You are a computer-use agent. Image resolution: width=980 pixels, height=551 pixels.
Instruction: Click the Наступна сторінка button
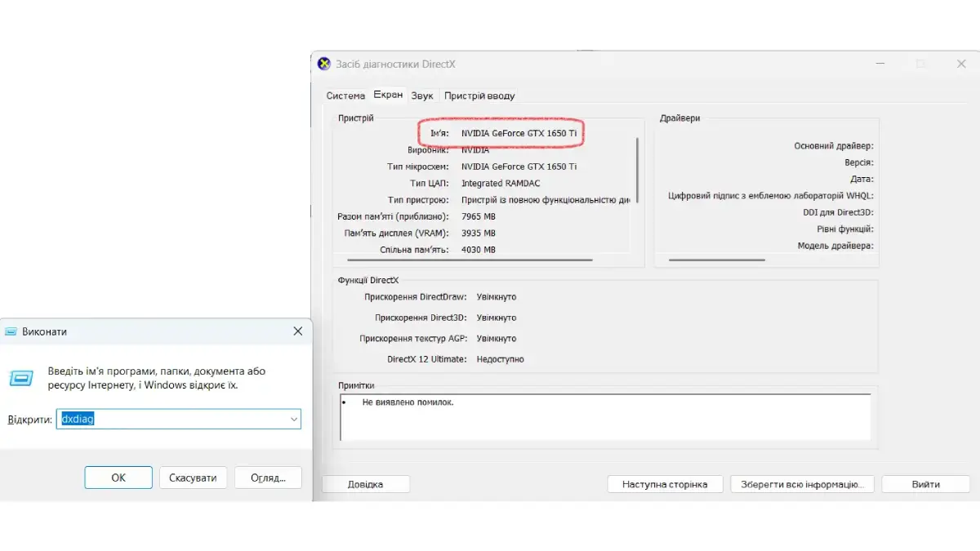coord(665,484)
